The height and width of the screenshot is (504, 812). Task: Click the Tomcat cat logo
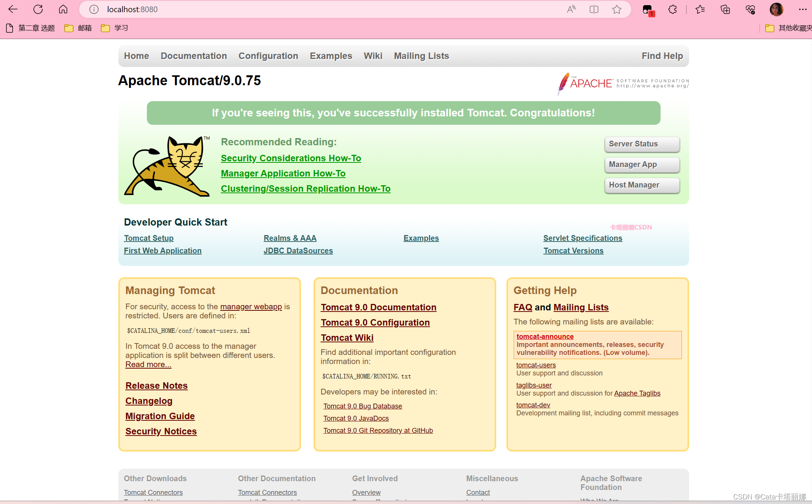pyautogui.click(x=167, y=166)
